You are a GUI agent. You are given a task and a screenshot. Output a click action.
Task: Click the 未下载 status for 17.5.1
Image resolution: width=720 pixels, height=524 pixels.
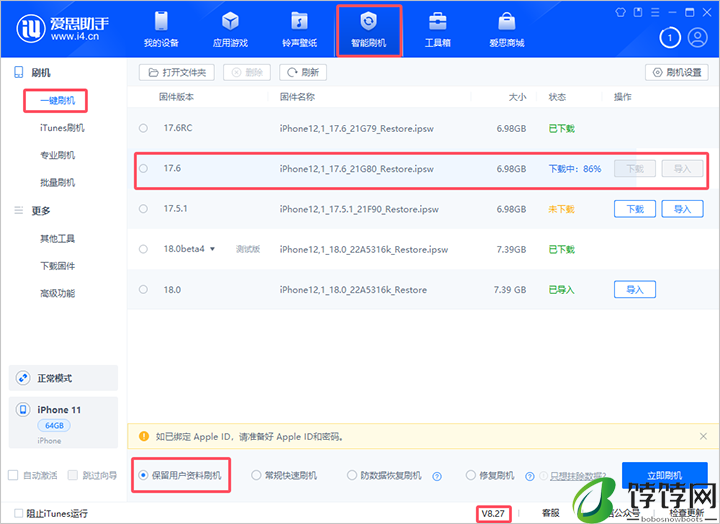(561, 209)
